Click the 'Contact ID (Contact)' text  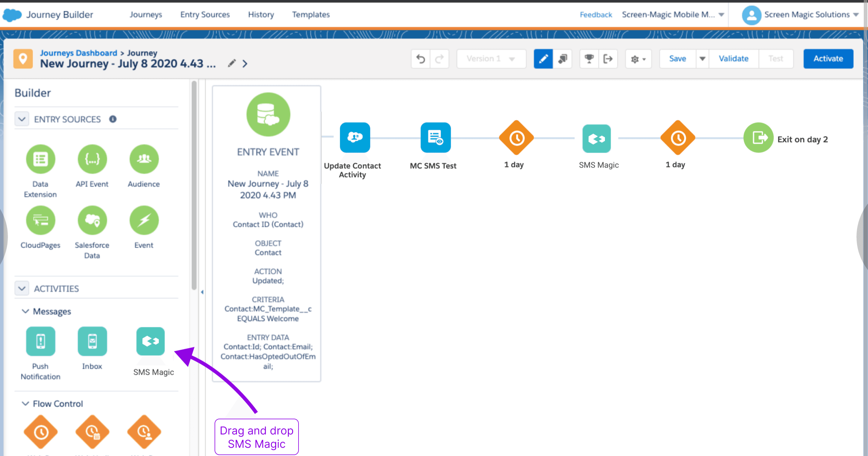coord(268,224)
